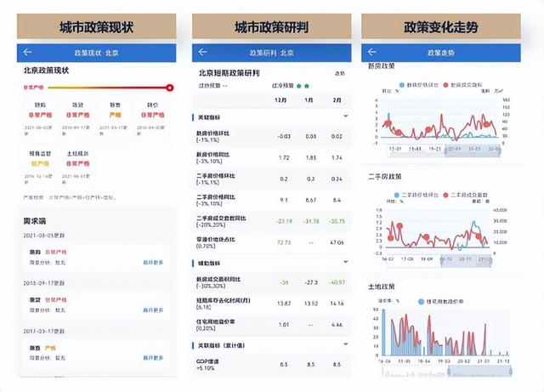Collapse the 关键指标 section
544x392 pixels.
coord(345,116)
